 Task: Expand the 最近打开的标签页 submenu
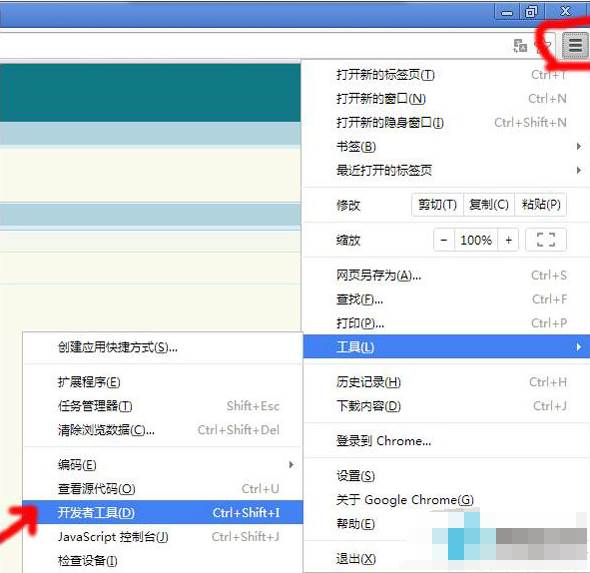(x=446, y=170)
